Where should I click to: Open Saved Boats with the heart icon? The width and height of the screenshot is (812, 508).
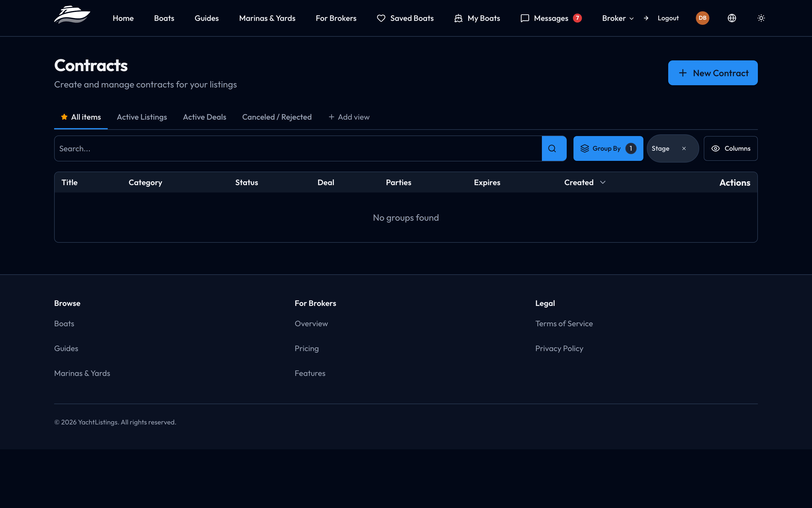coord(405,18)
